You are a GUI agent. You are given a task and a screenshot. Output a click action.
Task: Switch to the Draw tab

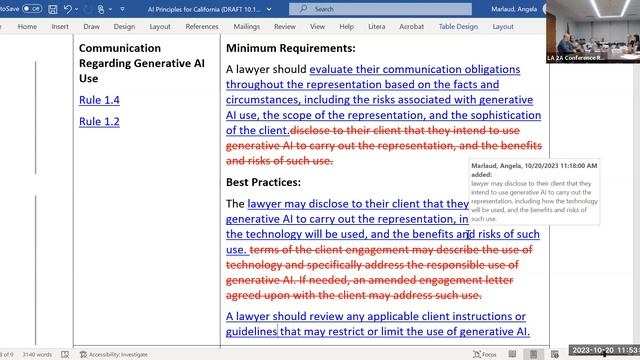[91, 27]
